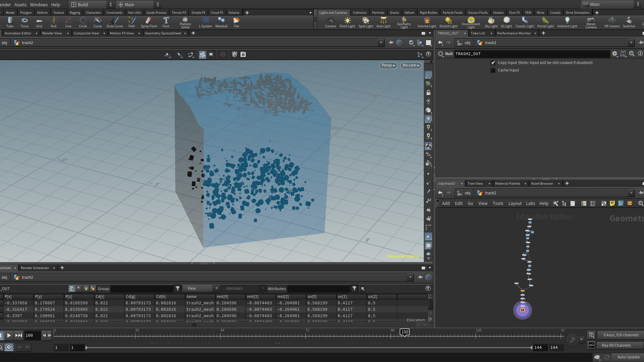Add a Point Light from the shelf
644x362 pixels.
click(347, 22)
